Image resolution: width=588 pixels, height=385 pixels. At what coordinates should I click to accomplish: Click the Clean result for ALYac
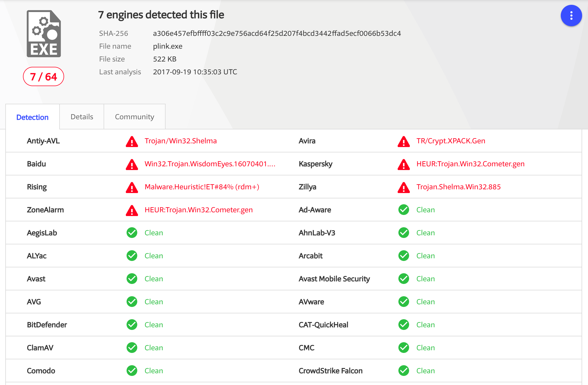pyautogui.click(x=154, y=256)
